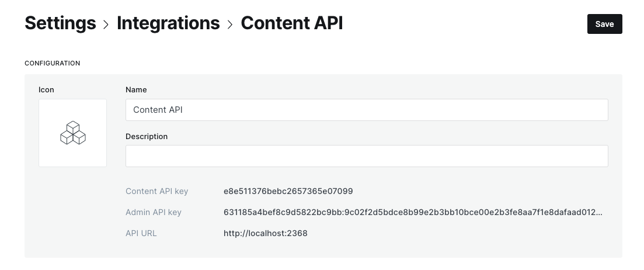Click the truncated ellipsis of Admin key
644x270 pixels.
[599, 214]
